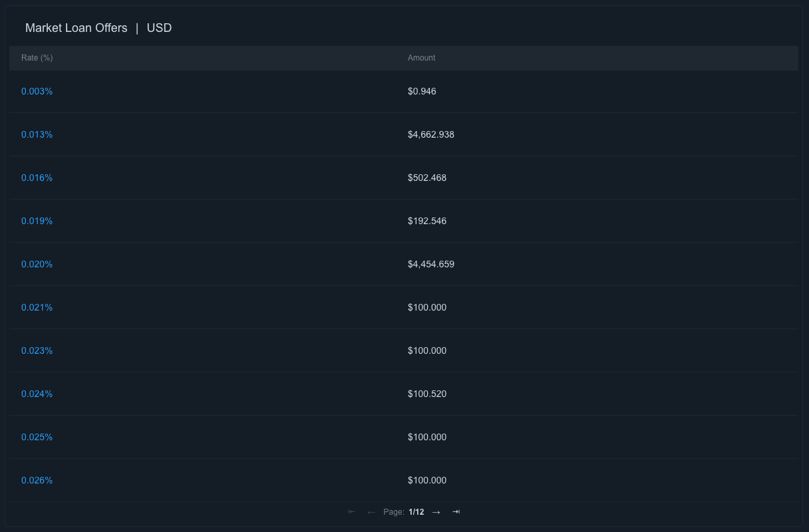Image resolution: width=809 pixels, height=532 pixels.
Task: Select the 0.013% rate offer
Action: [x=37, y=134]
